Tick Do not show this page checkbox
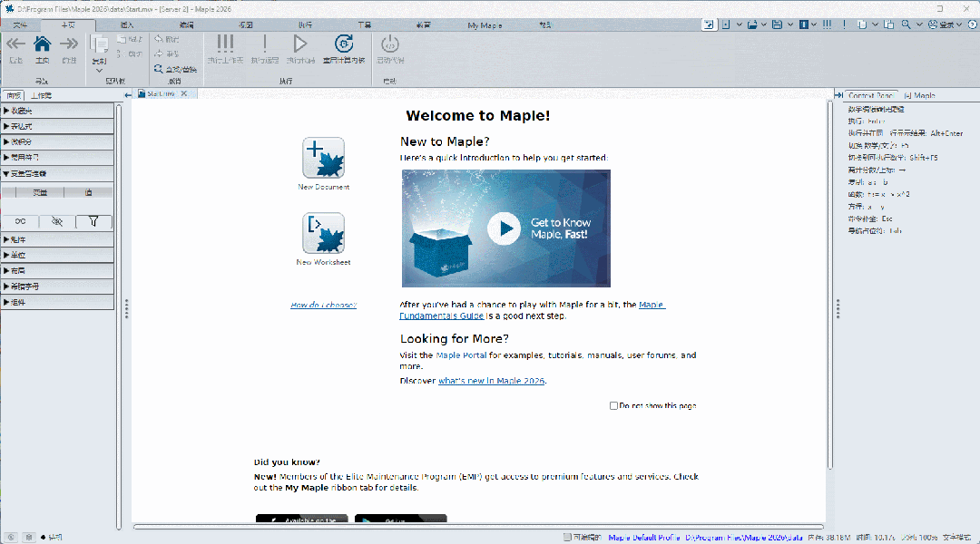Screen dimensions: 980x544 [x=613, y=405]
